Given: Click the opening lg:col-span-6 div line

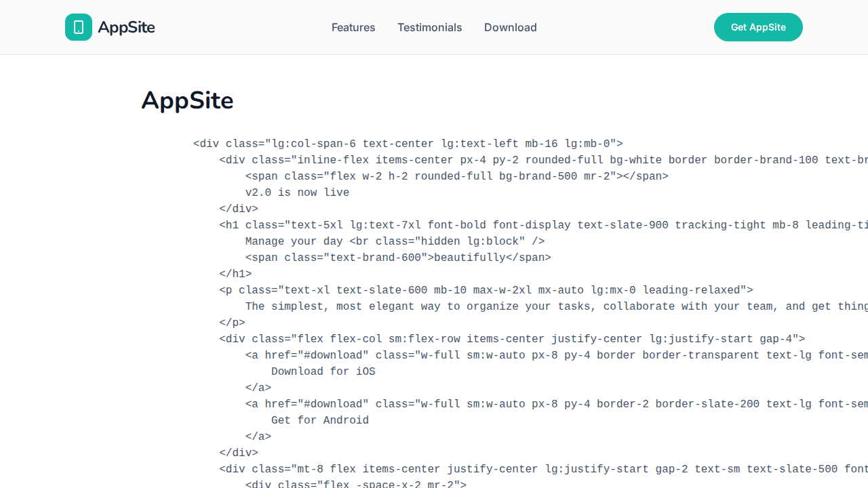Looking at the screenshot, I should (x=407, y=143).
